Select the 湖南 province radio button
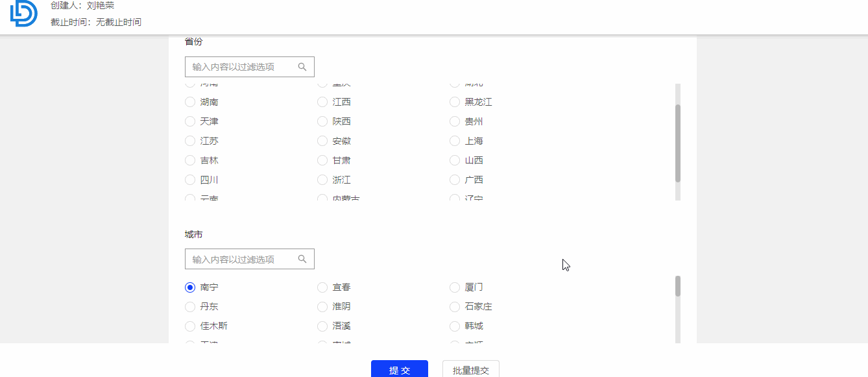The image size is (868, 377). (190, 102)
